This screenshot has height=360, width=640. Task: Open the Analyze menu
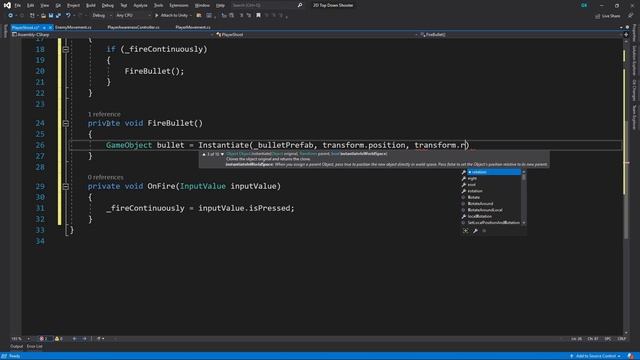(x=140, y=5)
